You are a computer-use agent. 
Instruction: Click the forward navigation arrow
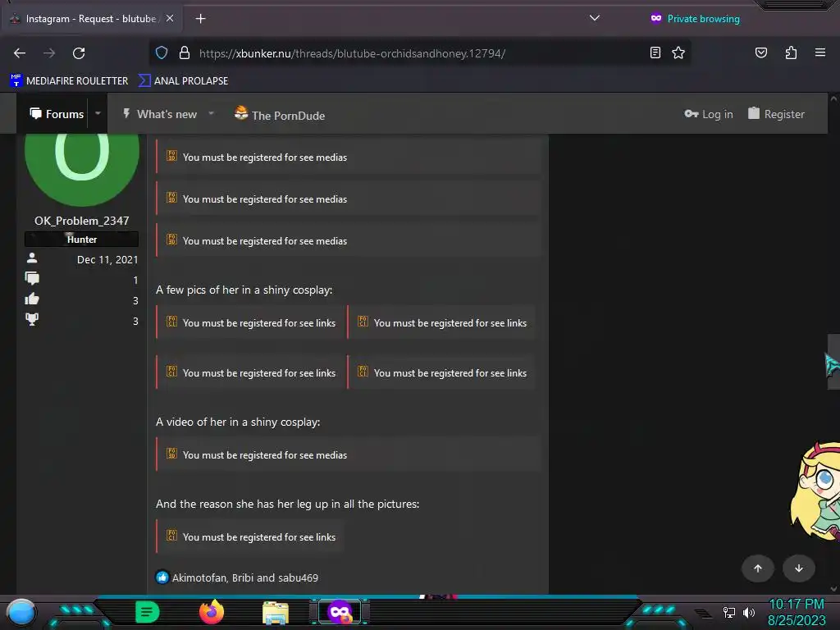click(x=49, y=53)
